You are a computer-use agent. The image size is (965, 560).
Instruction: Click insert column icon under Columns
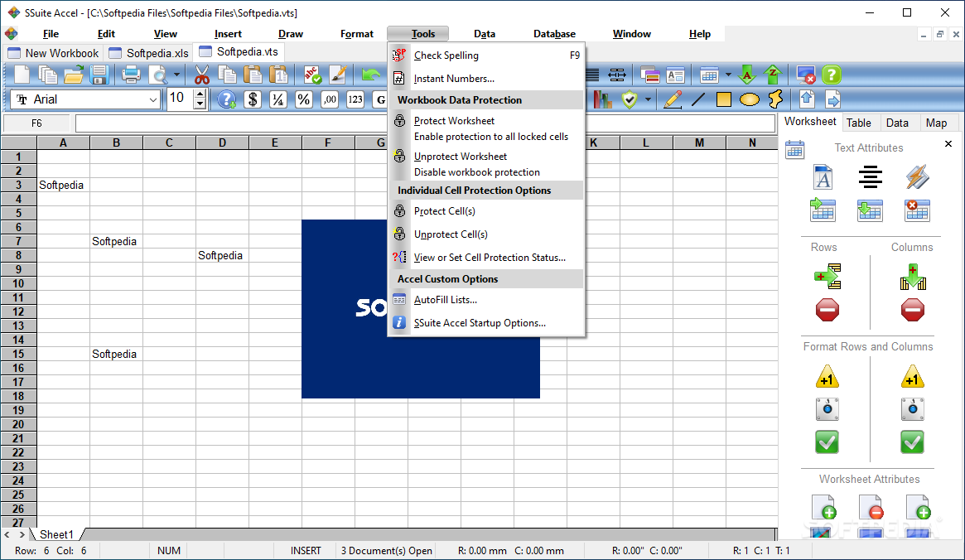point(913,277)
